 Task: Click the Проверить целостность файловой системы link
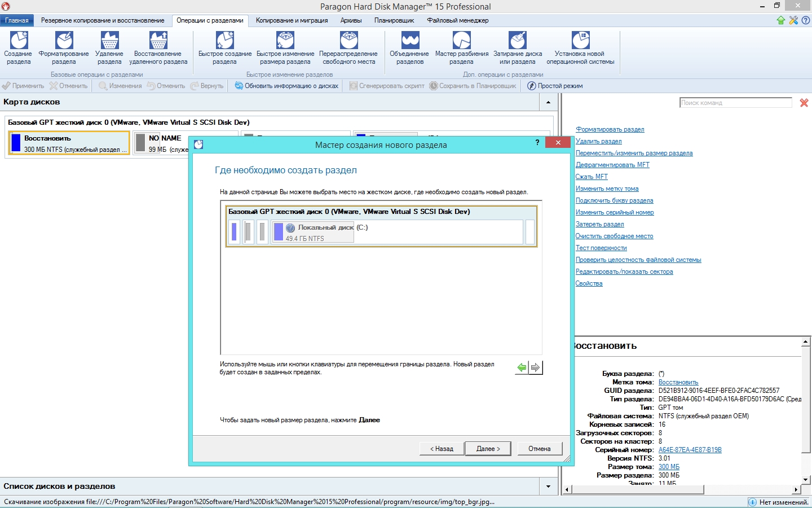638,260
